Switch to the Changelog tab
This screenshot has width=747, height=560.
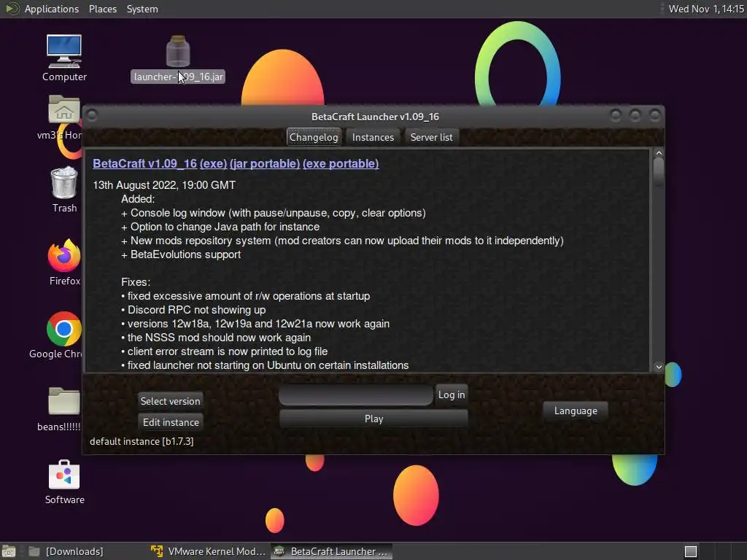point(314,137)
